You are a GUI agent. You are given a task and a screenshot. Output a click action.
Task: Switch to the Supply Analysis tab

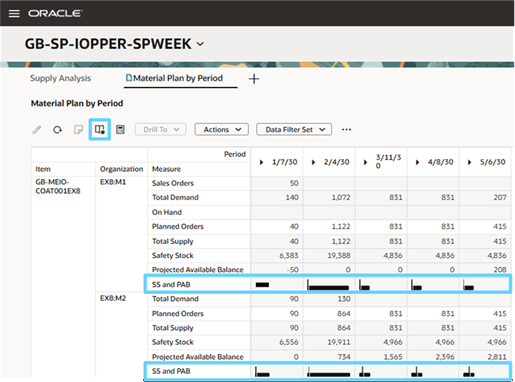[x=60, y=78]
